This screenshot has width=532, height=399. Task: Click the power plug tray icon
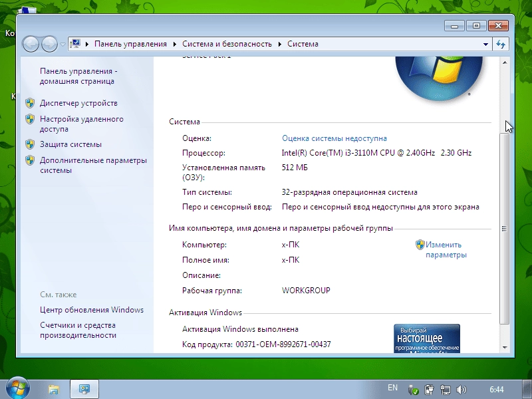(x=429, y=389)
